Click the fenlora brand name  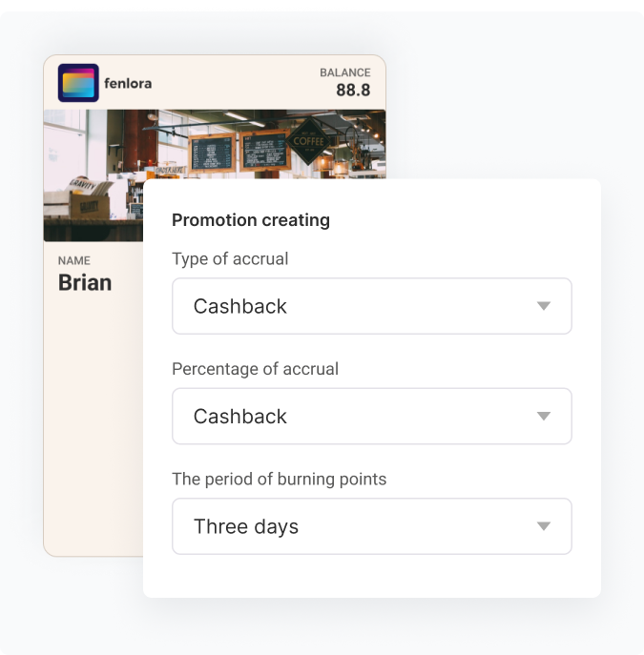pos(129,83)
